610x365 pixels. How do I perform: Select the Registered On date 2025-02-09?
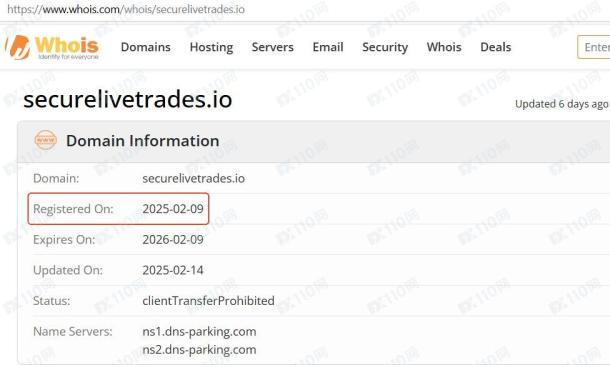point(173,209)
